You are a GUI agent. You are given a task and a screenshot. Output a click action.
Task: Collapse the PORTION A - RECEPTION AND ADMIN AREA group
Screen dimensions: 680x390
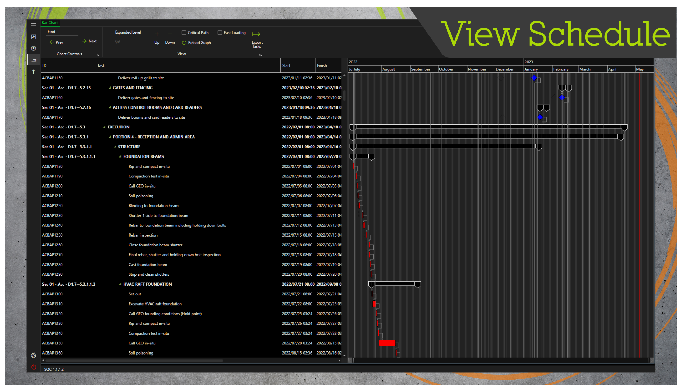(110, 137)
